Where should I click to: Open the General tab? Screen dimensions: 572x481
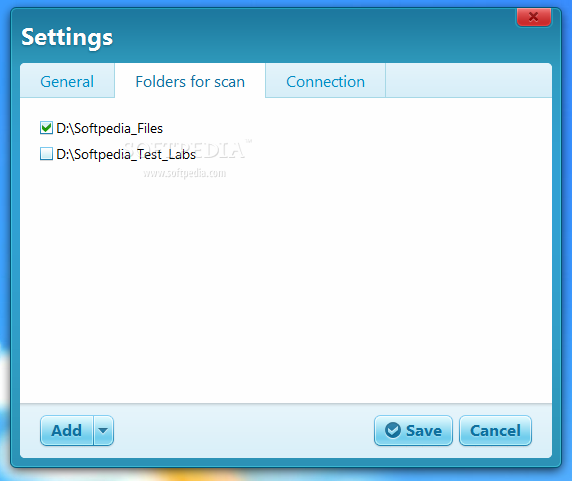(67, 81)
